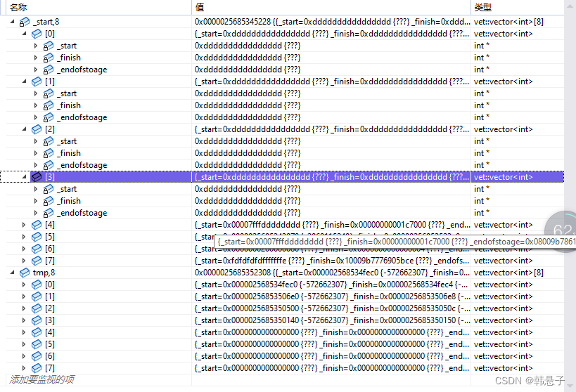
Task: Expand element [1] under tmp,8
Action: (x=24, y=296)
